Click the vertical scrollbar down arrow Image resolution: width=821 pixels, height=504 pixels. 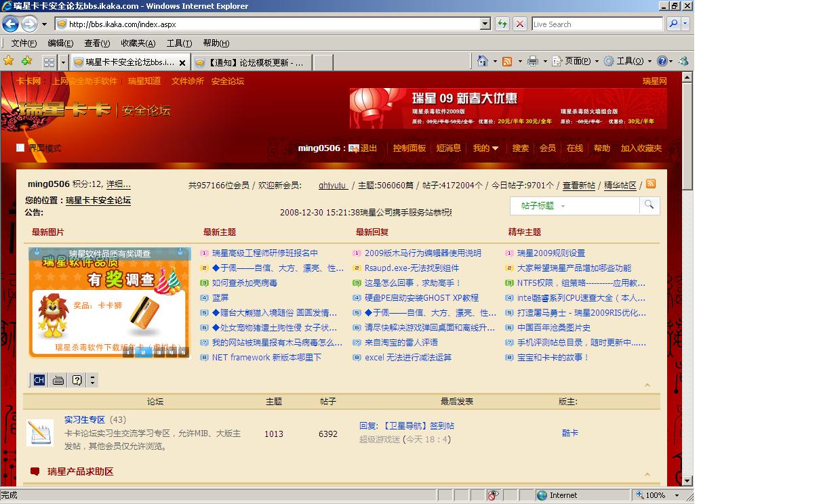coord(687,480)
